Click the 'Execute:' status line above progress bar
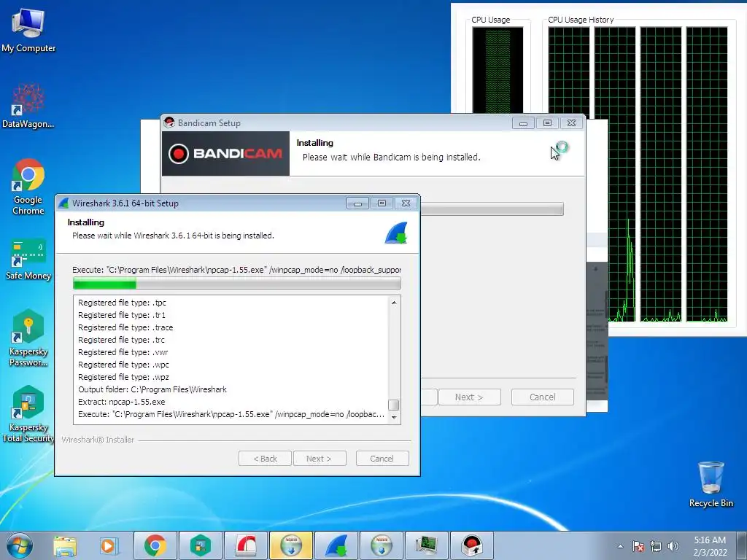Image resolution: width=747 pixels, height=560 pixels. (237, 270)
